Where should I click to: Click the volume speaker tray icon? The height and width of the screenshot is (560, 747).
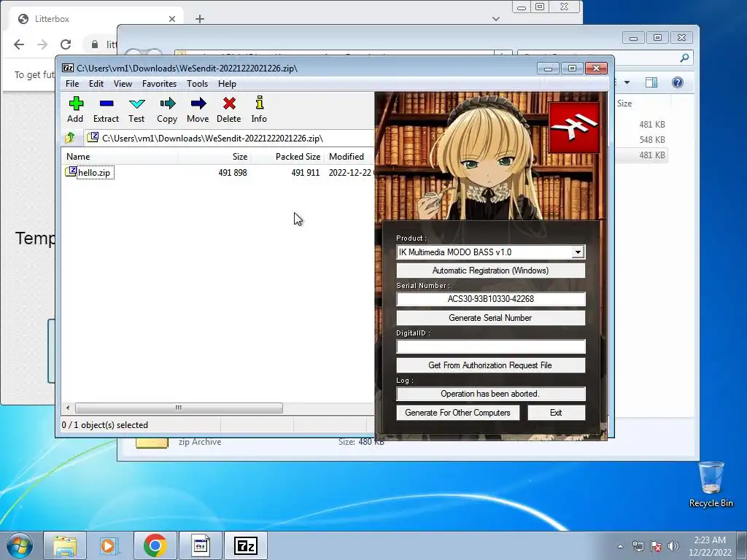[x=673, y=546]
